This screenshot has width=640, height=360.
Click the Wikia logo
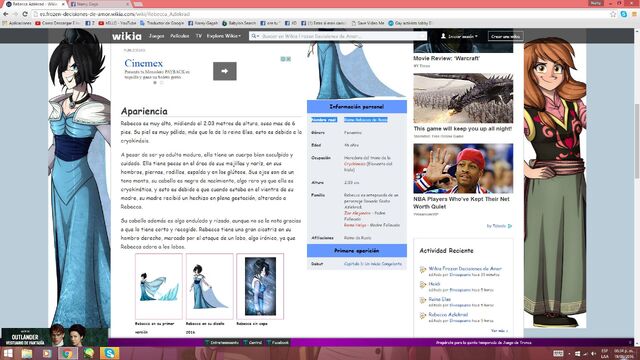tap(127, 36)
